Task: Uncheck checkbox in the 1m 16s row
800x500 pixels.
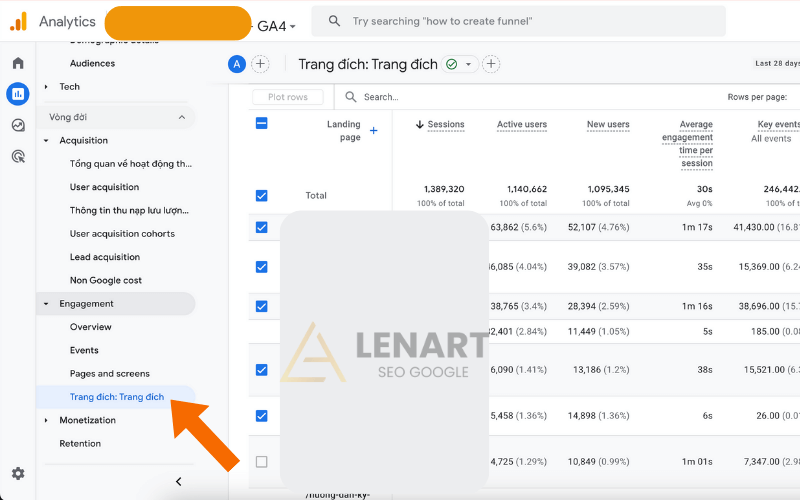Action: [x=261, y=306]
